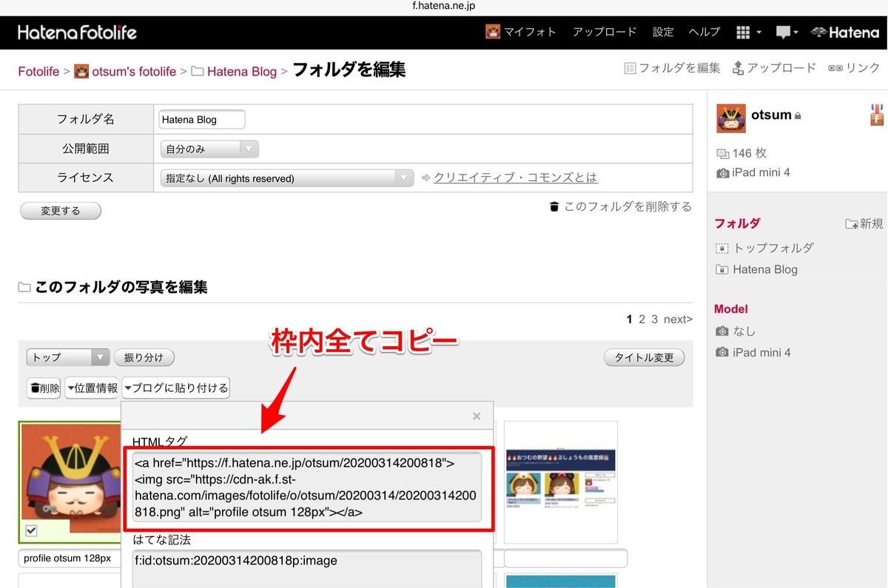Expand the 位置情報 dropdown button
The width and height of the screenshot is (888, 588).
tap(91, 388)
